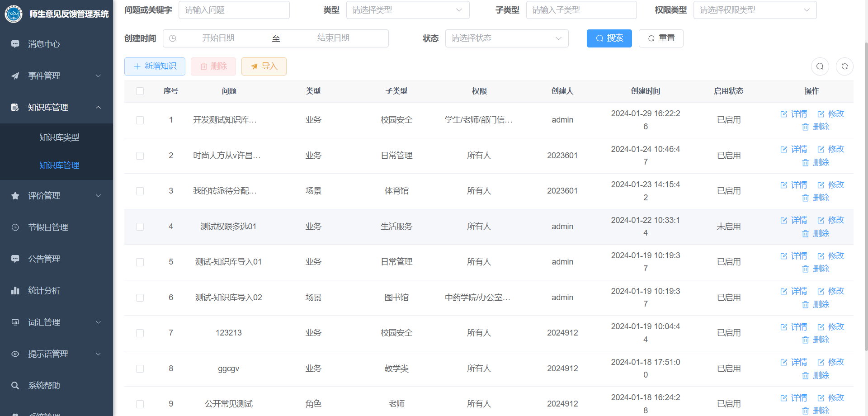Click 删除 for row 7 123213
This screenshot has width=868, height=416.
[816, 340]
